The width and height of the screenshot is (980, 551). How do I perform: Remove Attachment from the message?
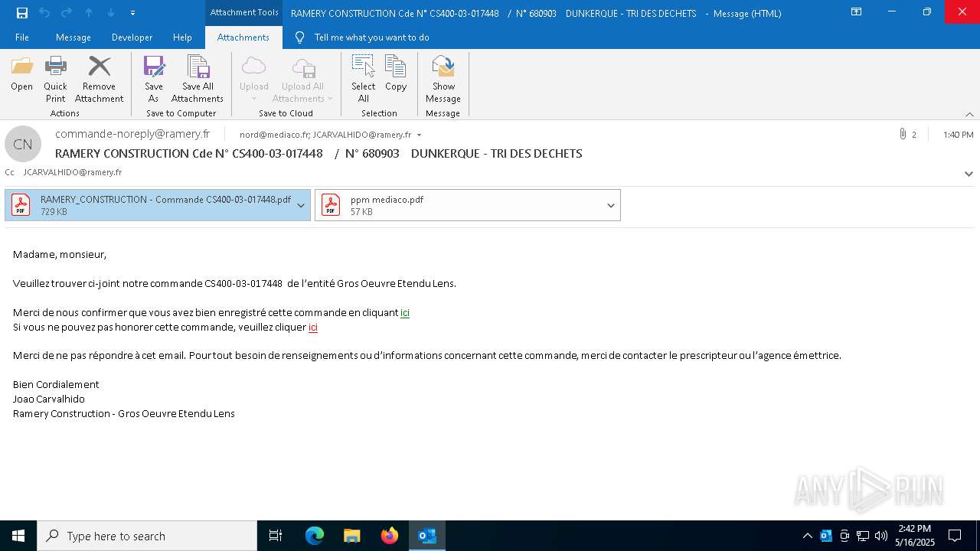[x=99, y=79]
